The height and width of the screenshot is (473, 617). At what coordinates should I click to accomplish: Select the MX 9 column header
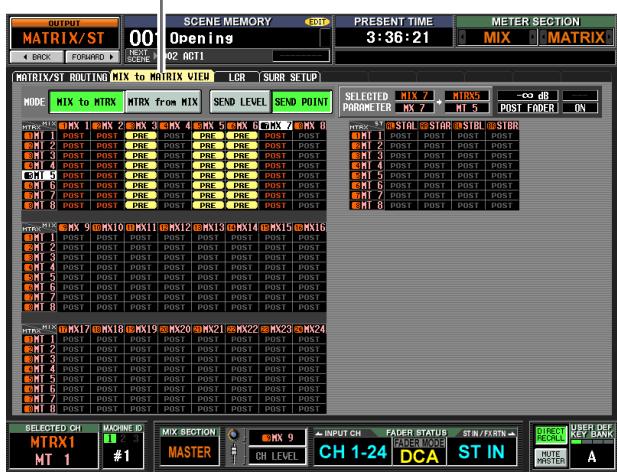pos(74,227)
